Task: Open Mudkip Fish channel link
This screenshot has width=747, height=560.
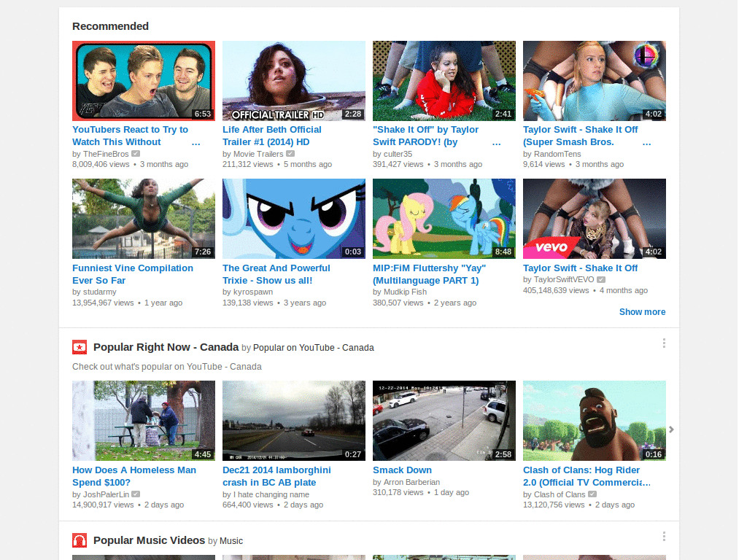Action: [x=405, y=292]
